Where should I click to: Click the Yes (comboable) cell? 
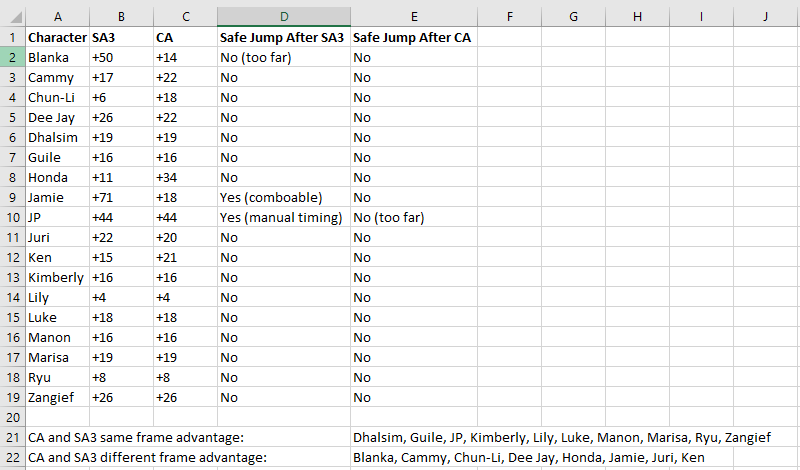[284, 197]
